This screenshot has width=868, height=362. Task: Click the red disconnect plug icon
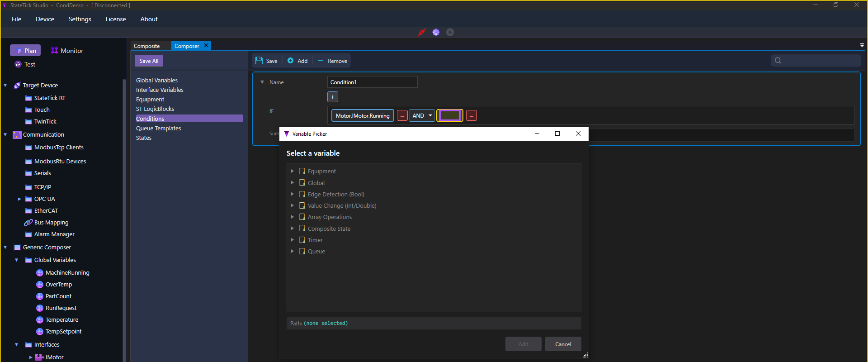pos(422,32)
